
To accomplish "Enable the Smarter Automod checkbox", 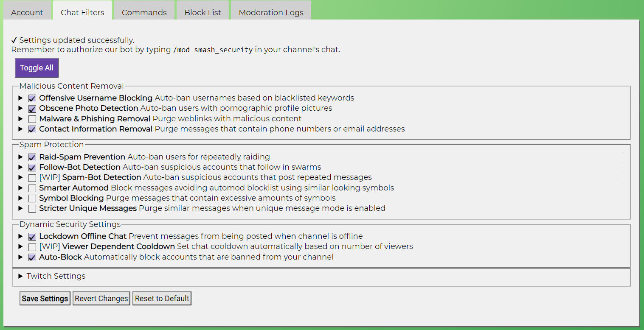I will (32, 188).
